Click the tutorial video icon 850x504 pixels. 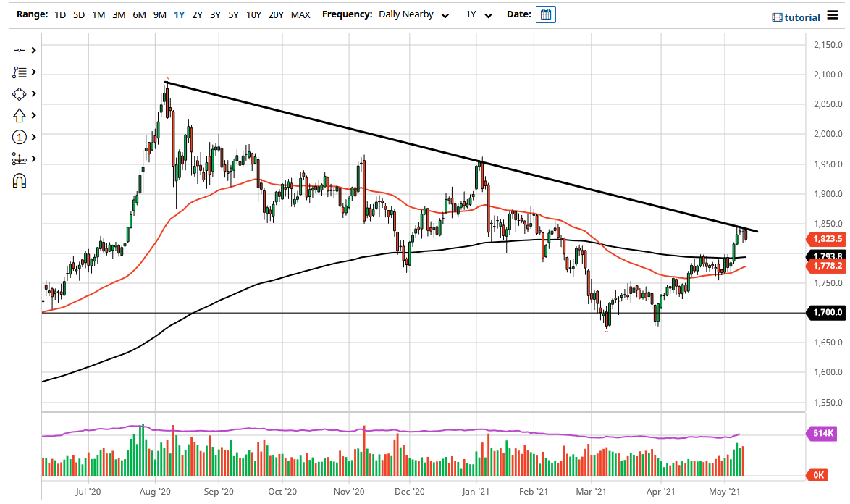point(777,17)
